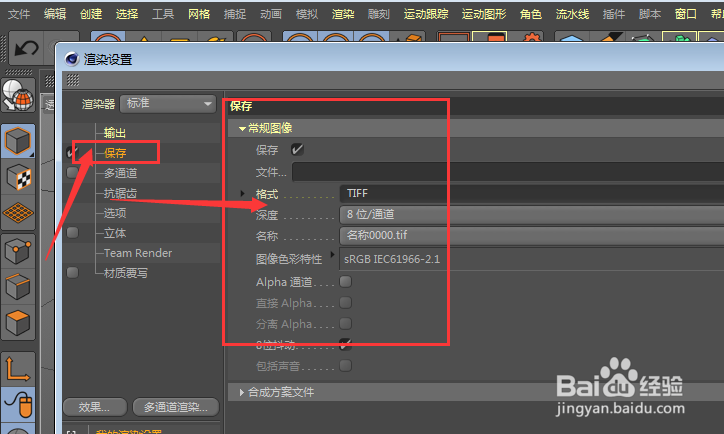Enable the Alpha 通道 checkbox
Viewport: 724px width, 434px height.
[345, 281]
